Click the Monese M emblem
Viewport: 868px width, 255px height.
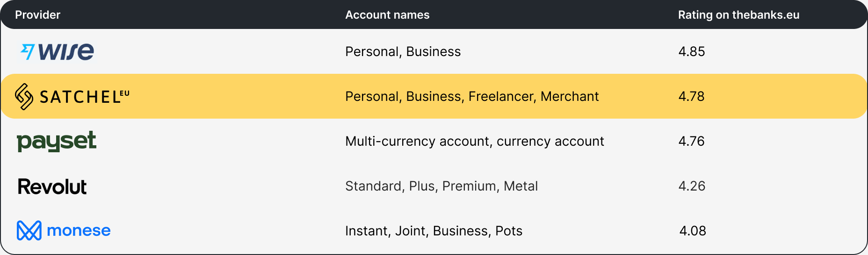coord(29,231)
